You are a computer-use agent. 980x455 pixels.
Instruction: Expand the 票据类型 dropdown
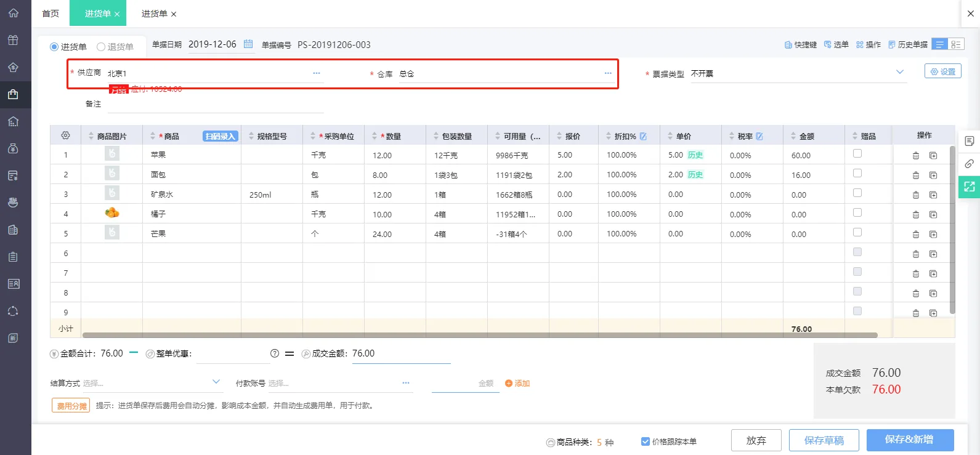pos(900,72)
